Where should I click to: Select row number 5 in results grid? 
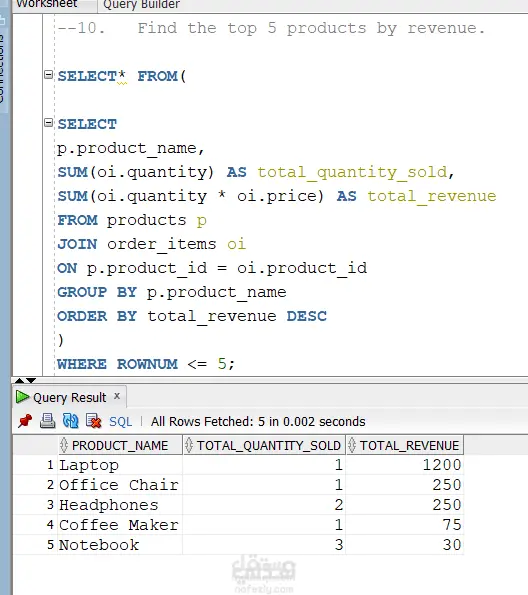click(50, 545)
